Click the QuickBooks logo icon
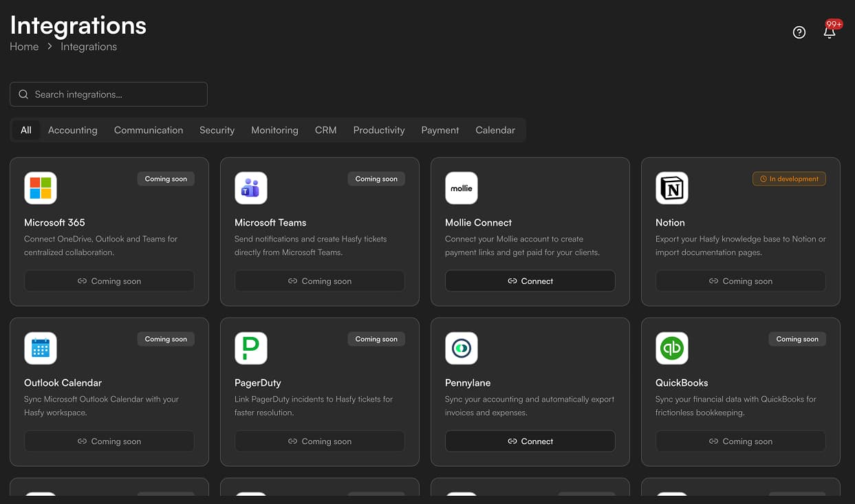 click(x=672, y=348)
